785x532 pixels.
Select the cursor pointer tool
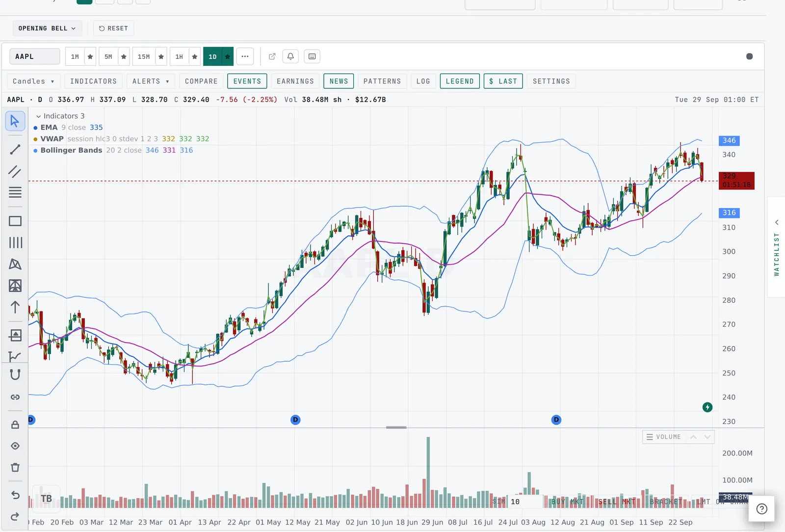pyautogui.click(x=15, y=121)
